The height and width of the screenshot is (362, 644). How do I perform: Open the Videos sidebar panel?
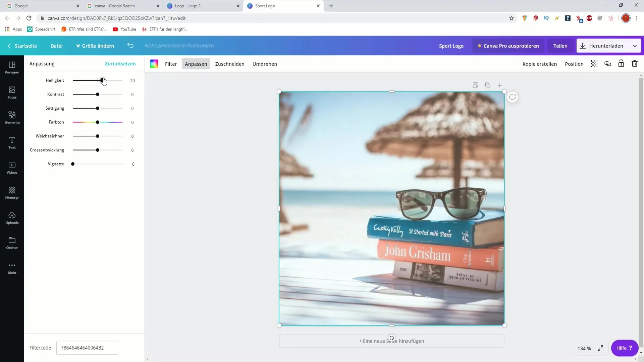coord(12,168)
